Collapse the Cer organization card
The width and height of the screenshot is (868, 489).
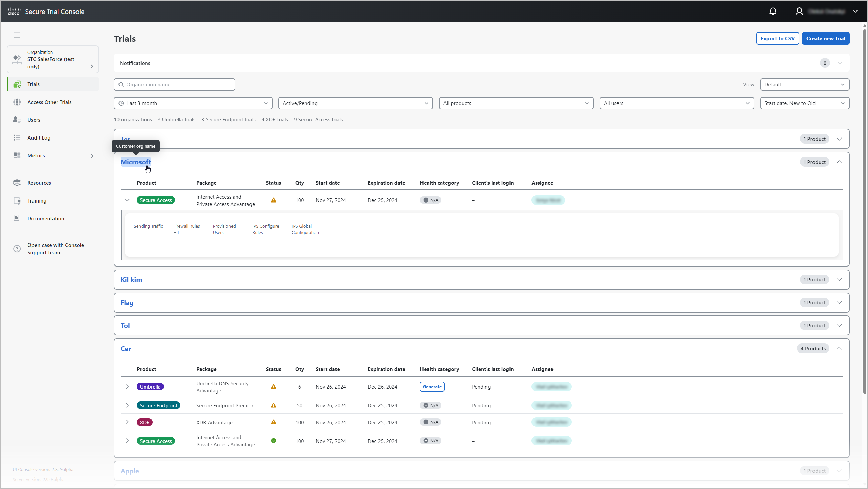coord(839,348)
